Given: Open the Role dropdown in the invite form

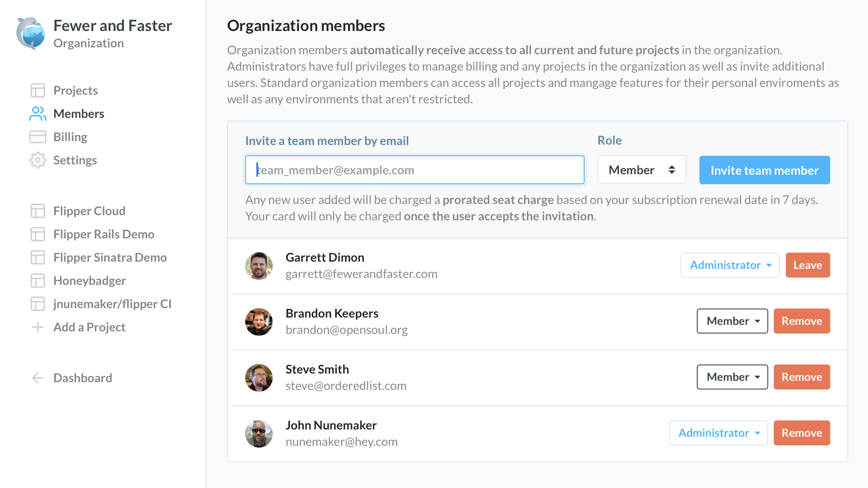Looking at the screenshot, I should click(x=641, y=170).
